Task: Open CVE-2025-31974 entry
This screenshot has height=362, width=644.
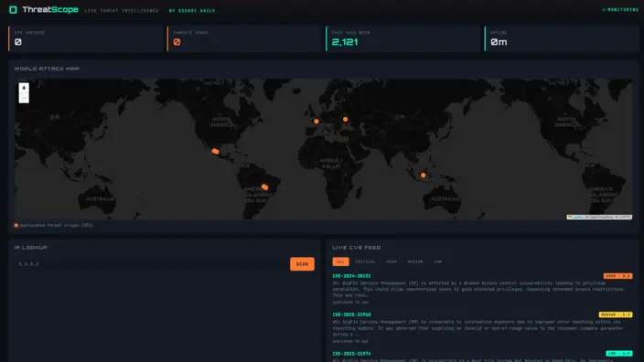Action: tap(482, 357)
